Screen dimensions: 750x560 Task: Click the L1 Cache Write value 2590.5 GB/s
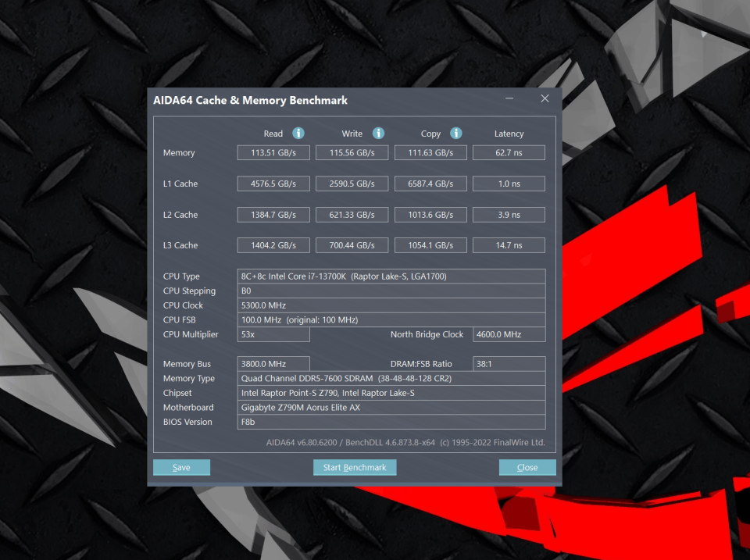tap(352, 184)
